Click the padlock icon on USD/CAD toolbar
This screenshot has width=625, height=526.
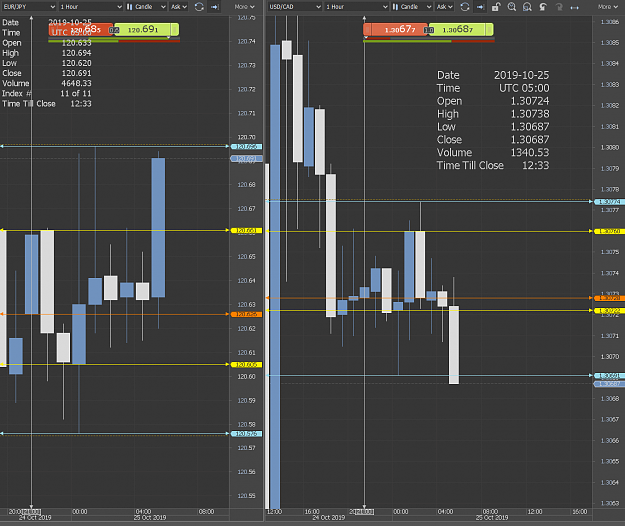click(495, 6)
